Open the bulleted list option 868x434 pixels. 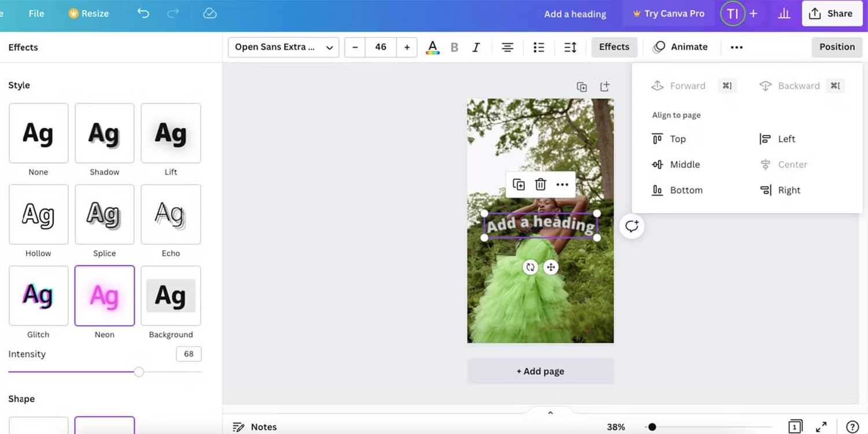click(539, 47)
